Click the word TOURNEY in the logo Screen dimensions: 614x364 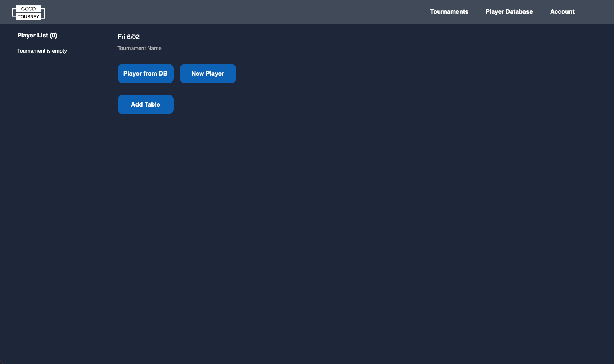28,17
